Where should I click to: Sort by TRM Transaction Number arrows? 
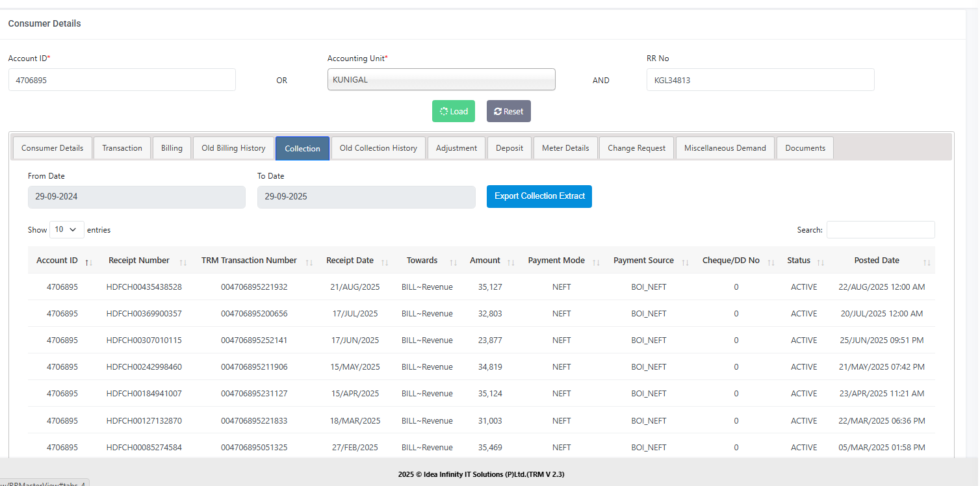coord(309,262)
